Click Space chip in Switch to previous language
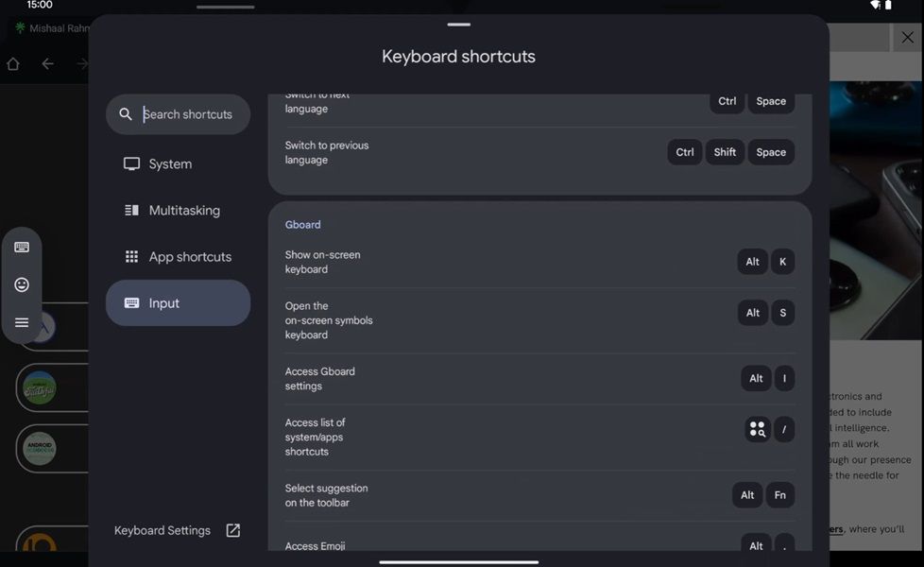 coord(771,152)
